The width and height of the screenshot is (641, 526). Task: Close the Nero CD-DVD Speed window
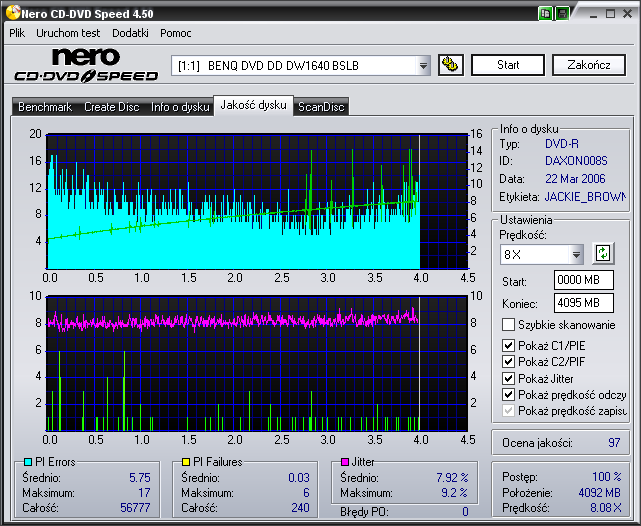point(627,14)
